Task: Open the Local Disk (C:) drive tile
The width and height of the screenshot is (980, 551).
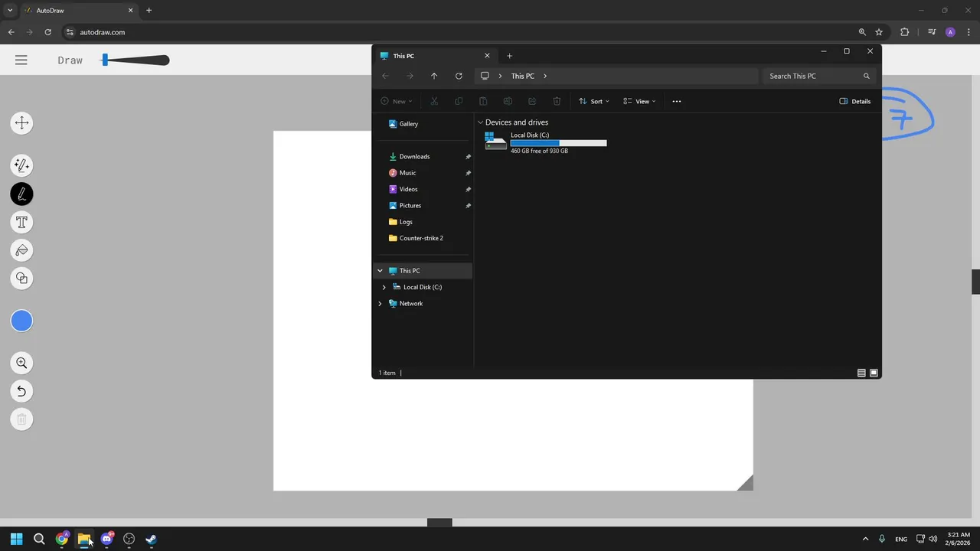Action: click(546, 142)
